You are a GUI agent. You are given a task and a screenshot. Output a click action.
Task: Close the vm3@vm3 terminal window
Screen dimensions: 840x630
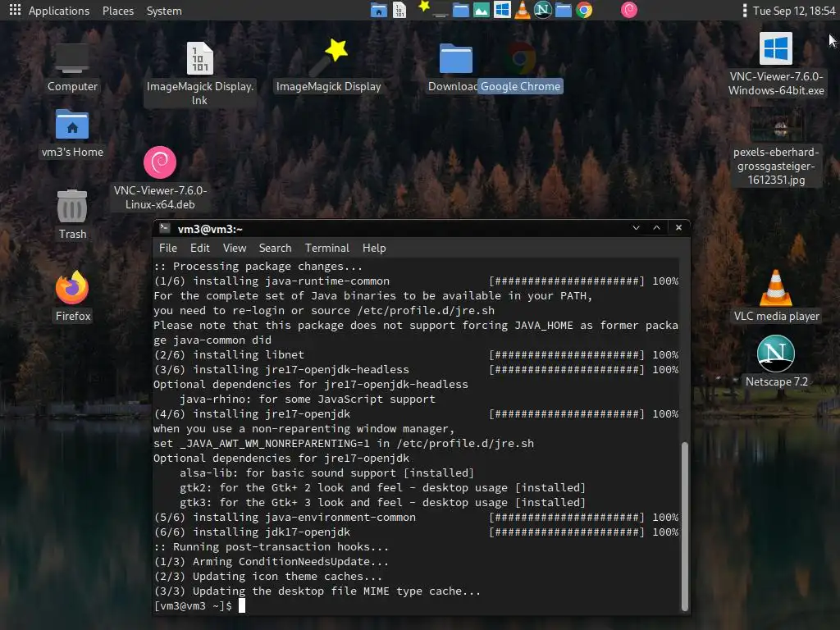[678, 228]
